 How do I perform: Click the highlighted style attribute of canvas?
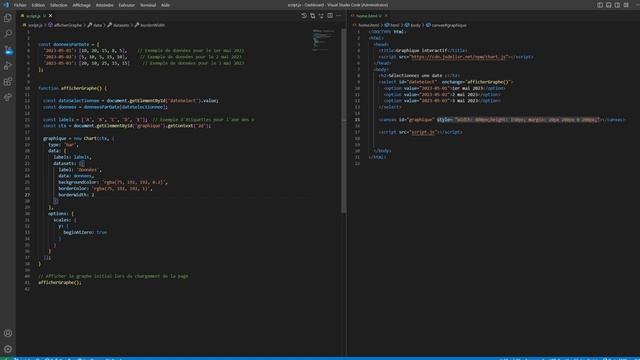(x=518, y=120)
